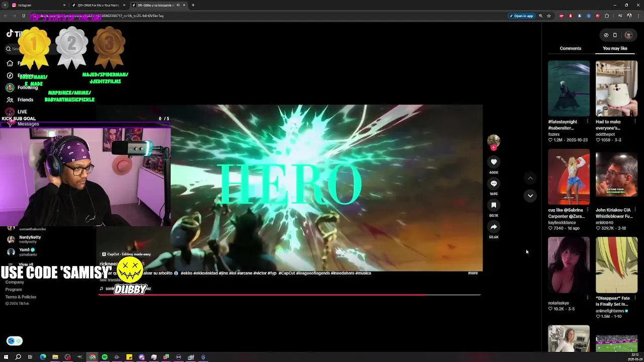Image resolution: width=644 pixels, height=362 pixels.
Task: Open File Explorer from the taskbar
Action: tap(55, 357)
